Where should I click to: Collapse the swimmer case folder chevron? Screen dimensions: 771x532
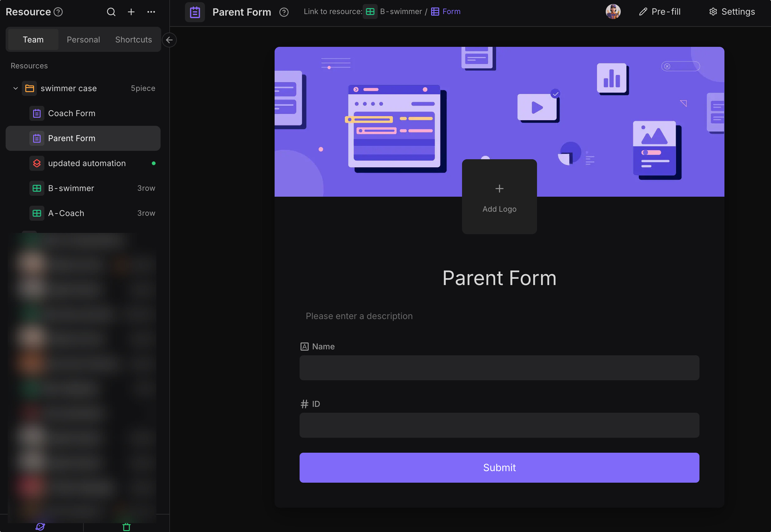(15, 88)
